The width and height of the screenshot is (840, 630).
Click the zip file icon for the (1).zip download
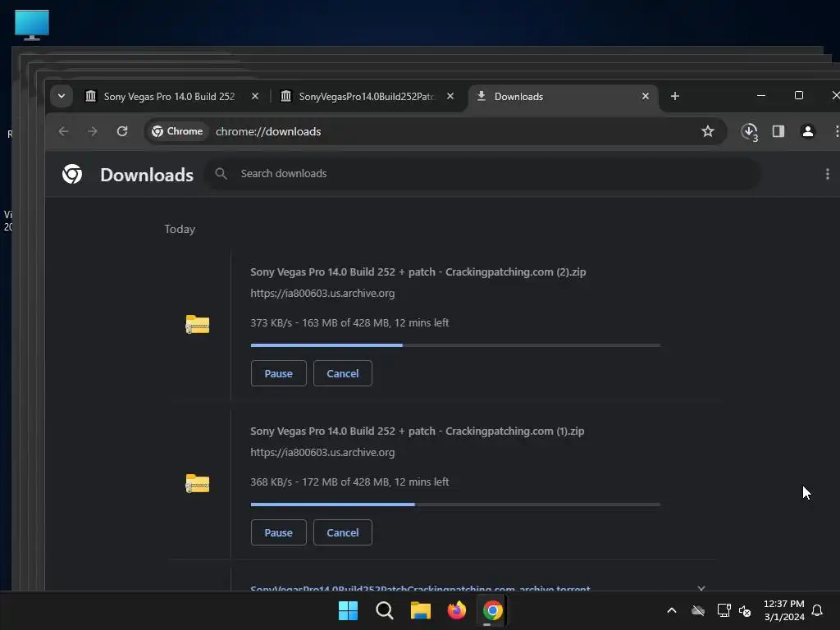197,483
